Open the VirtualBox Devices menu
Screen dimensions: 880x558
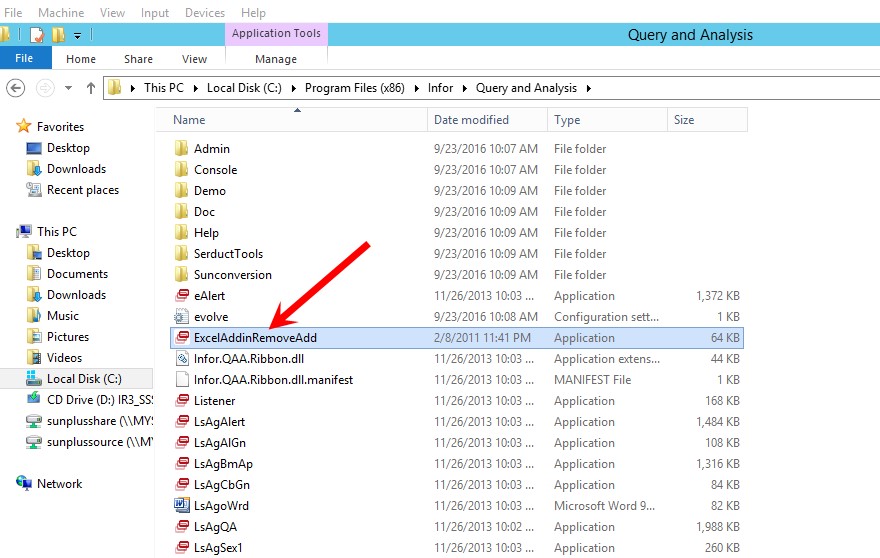(x=205, y=12)
